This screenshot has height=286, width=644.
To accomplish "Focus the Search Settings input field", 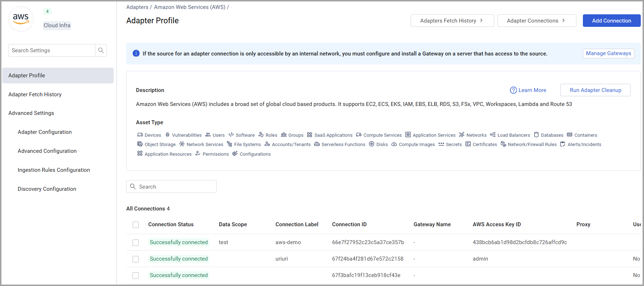I will (52, 50).
